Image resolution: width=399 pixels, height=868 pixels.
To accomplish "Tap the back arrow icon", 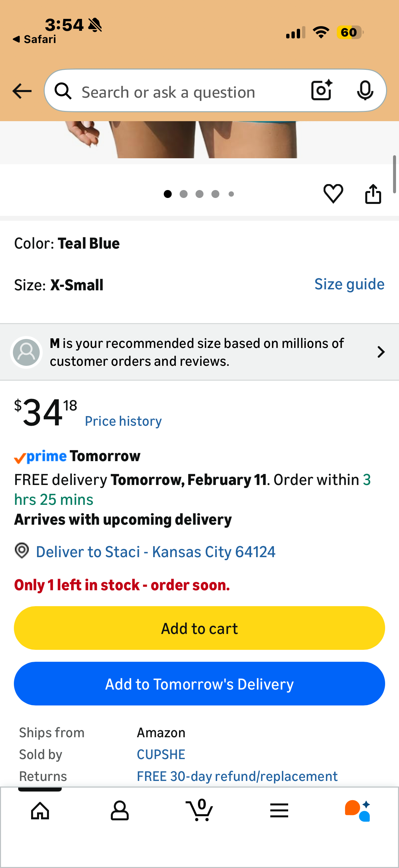I will (x=22, y=91).
